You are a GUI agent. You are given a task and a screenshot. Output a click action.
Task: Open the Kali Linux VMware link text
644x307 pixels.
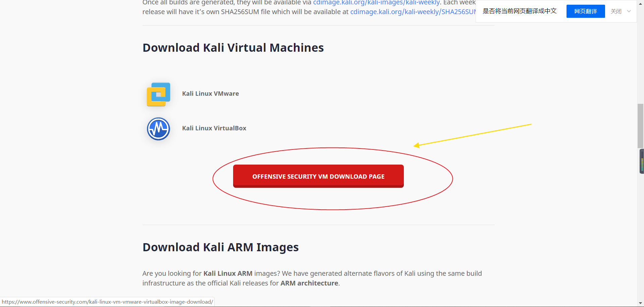pos(210,94)
